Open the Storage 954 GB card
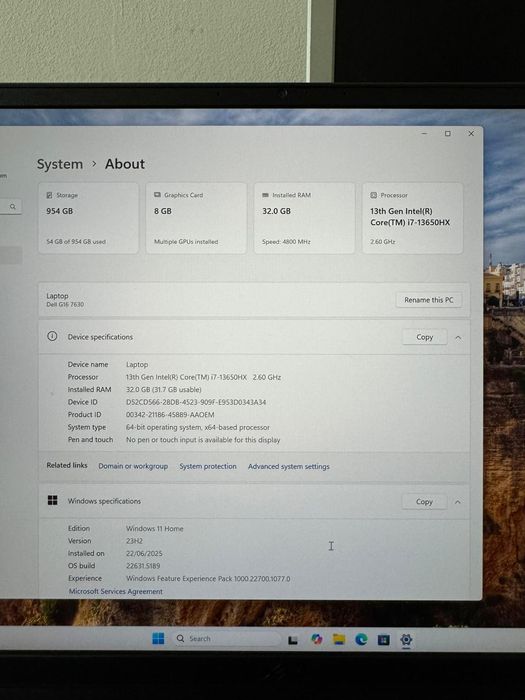The height and width of the screenshot is (700, 525). 88,218
